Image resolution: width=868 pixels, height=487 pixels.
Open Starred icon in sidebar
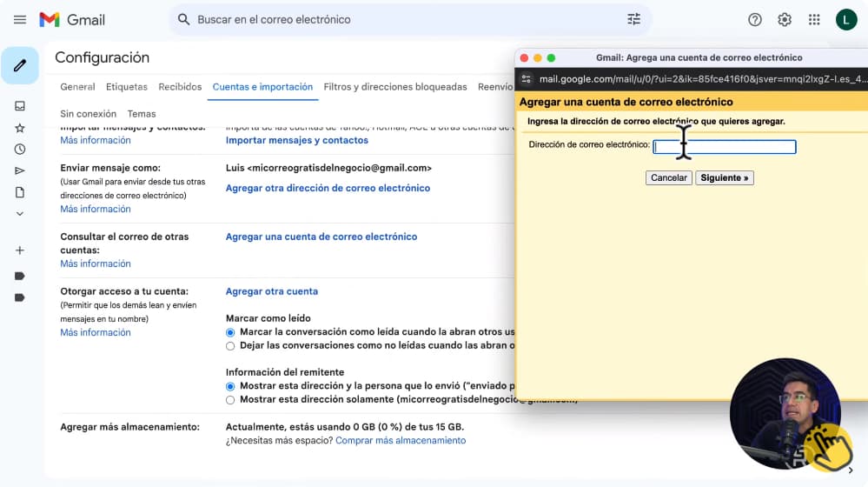pos(20,128)
